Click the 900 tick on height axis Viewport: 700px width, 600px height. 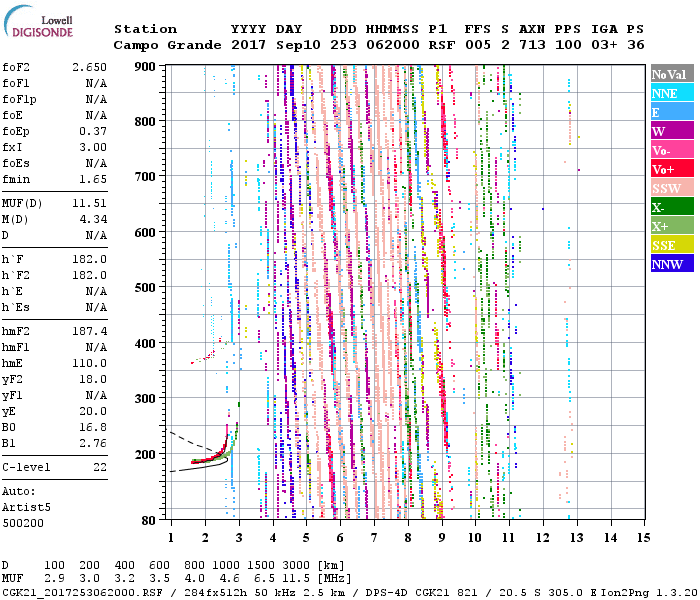145,66
